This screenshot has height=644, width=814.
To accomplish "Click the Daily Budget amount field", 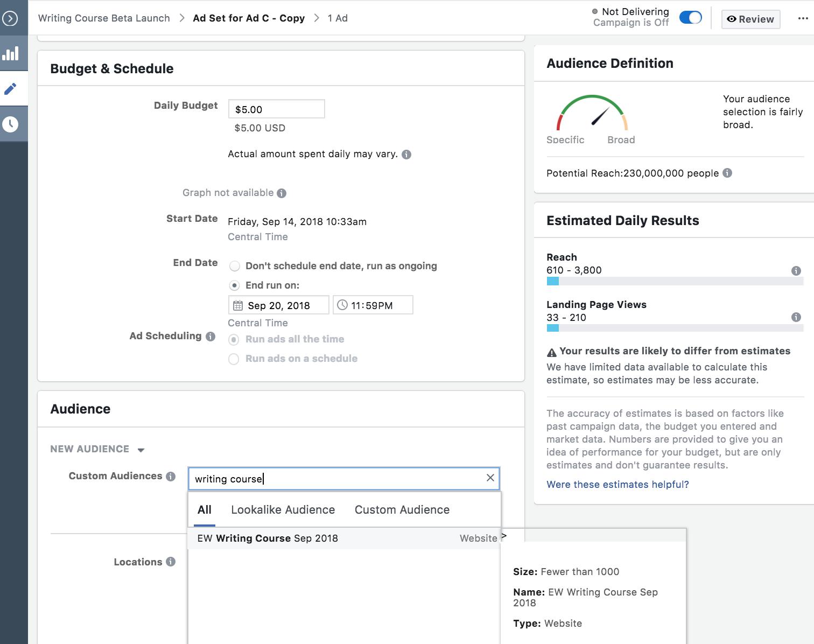I will 276,109.
